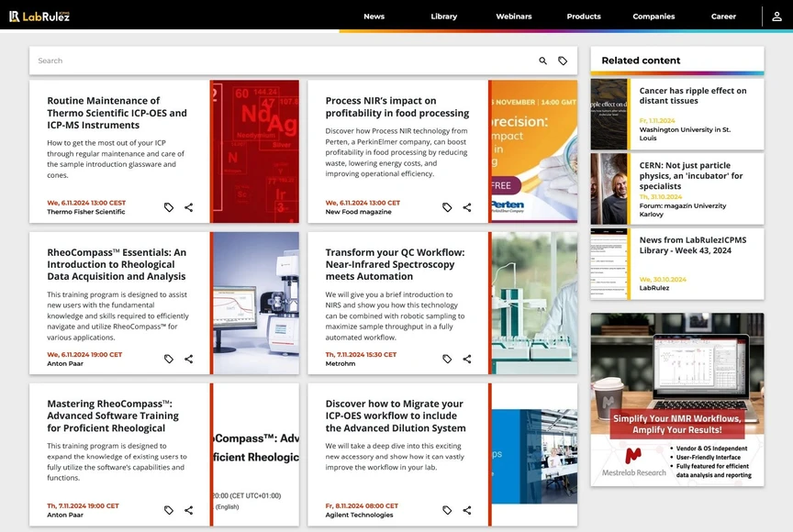Viewport: 793px width, 532px height.
Task: Share the Mastering RheoCompass webinar
Action: point(189,510)
